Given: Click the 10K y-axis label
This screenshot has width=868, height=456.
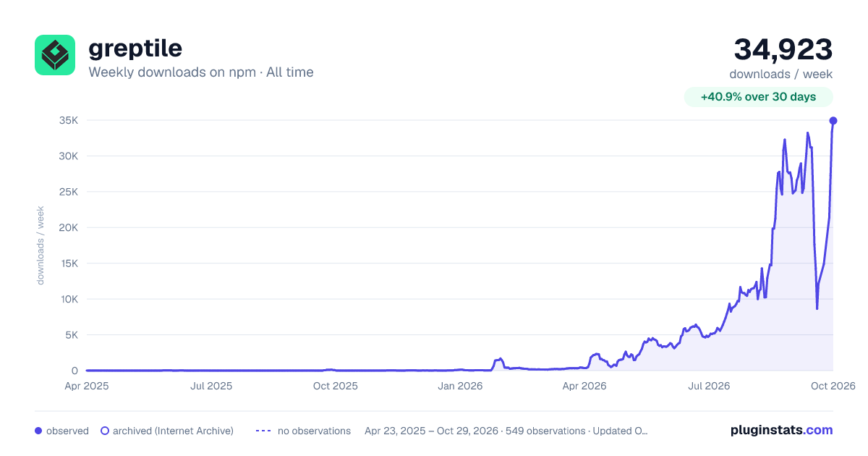Looking at the screenshot, I should click(x=68, y=299).
